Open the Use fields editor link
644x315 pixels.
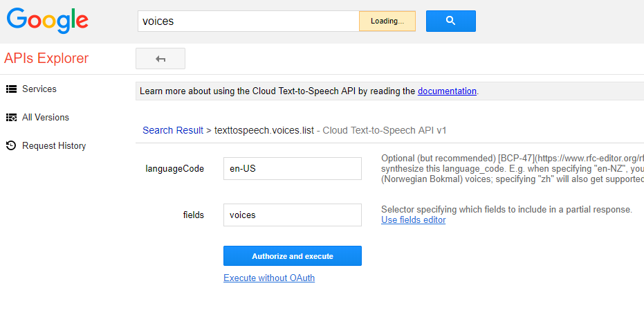[x=413, y=220]
